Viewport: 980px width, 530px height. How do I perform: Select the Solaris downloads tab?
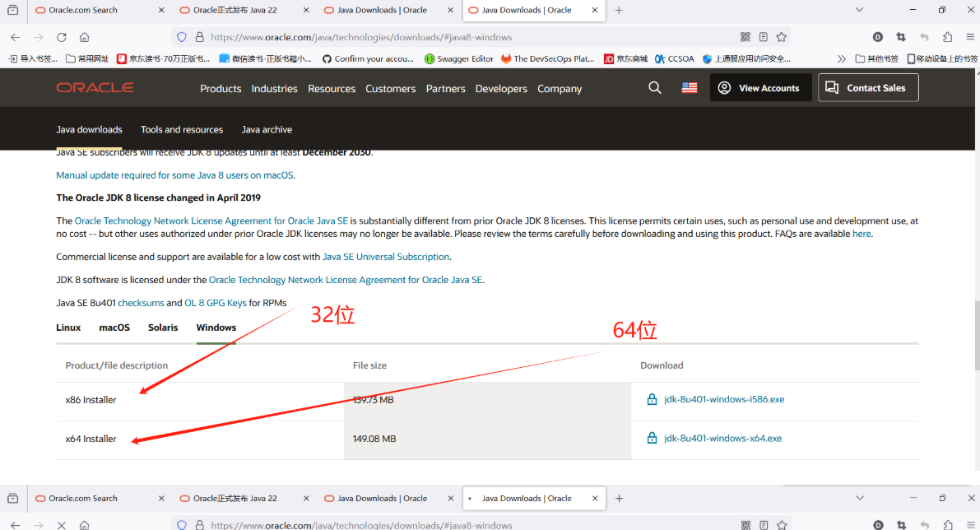coord(163,328)
